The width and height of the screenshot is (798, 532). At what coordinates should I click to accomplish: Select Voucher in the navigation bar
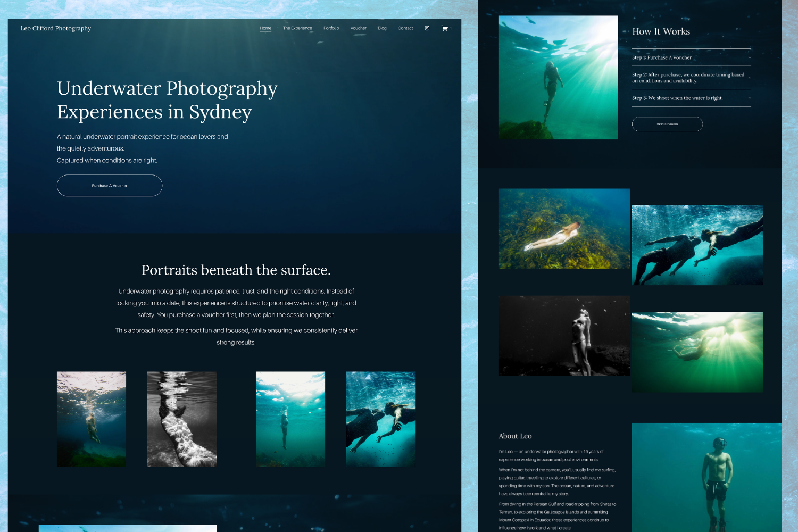(x=358, y=28)
